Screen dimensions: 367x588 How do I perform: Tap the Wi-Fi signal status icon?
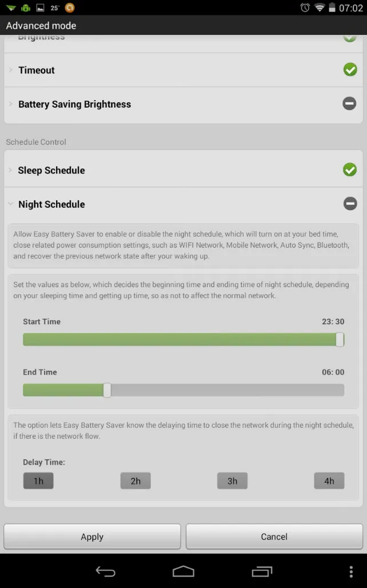319,8
